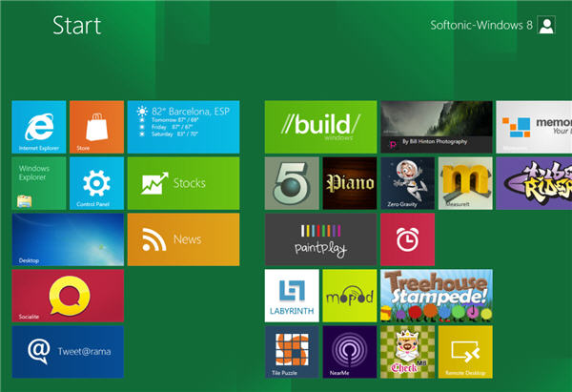Screen dimensions: 572x392
Task: Open the red Alarm clock tile
Action: coord(406,239)
